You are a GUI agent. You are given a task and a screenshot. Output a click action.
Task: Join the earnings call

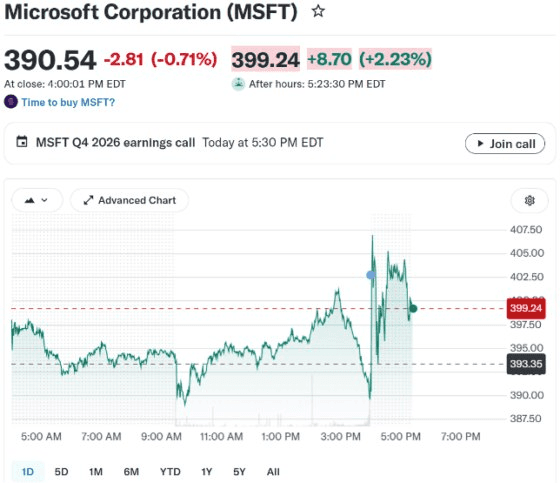[505, 144]
